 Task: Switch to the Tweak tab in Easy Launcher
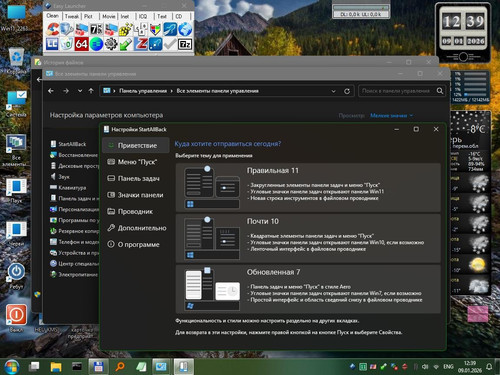tap(72, 16)
